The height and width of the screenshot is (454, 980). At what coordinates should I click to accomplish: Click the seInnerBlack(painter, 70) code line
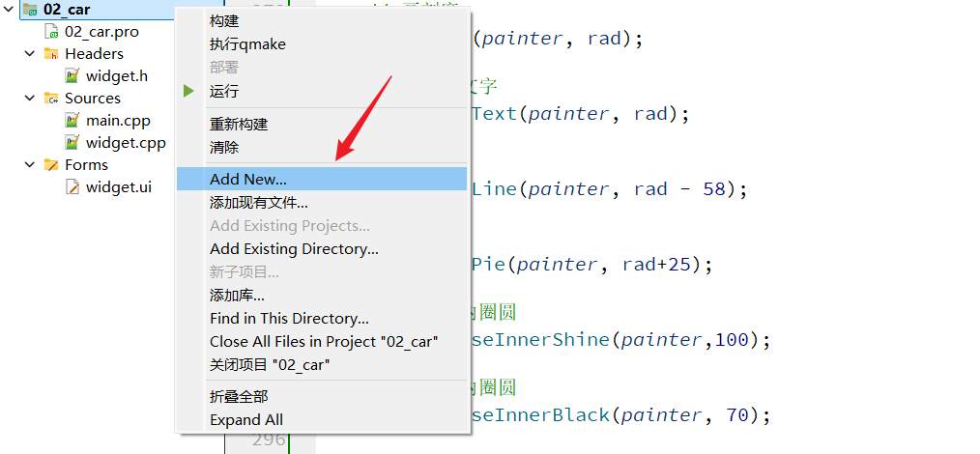tap(621, 414)
